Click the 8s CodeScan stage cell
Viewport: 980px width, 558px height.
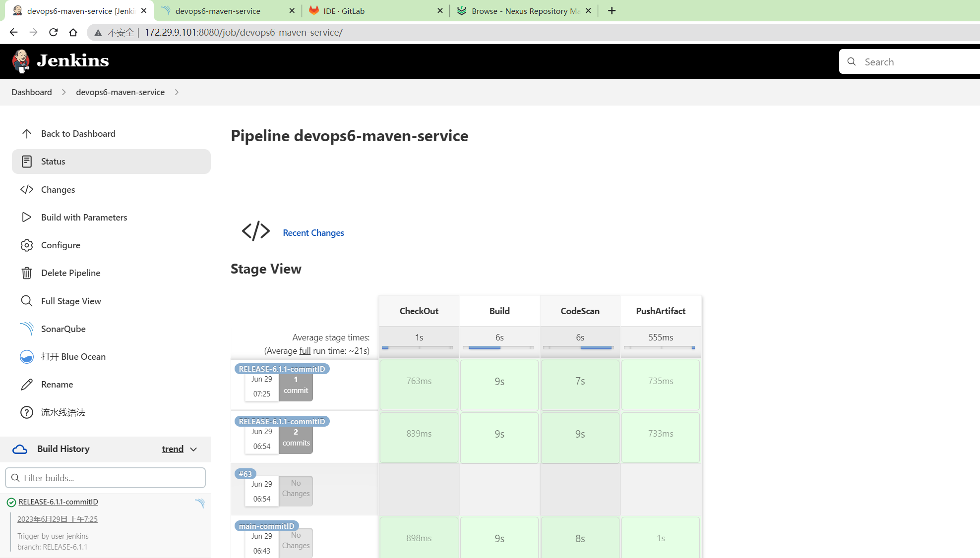[x=580, y=538]
